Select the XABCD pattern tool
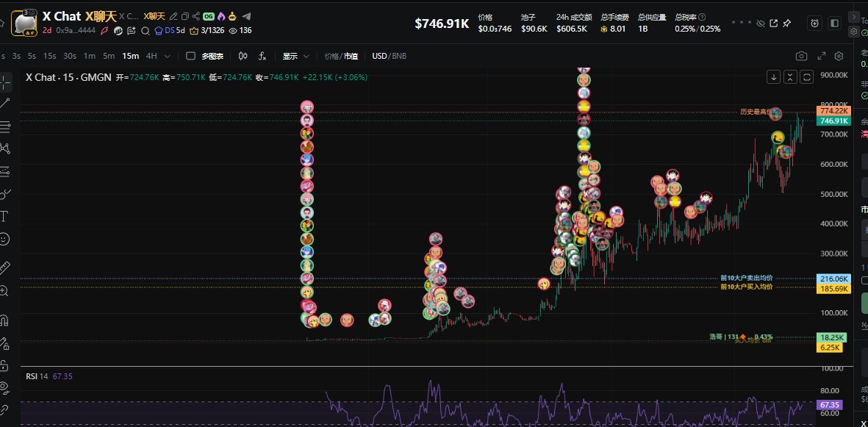Screen dimensions: 868x427 5,148
